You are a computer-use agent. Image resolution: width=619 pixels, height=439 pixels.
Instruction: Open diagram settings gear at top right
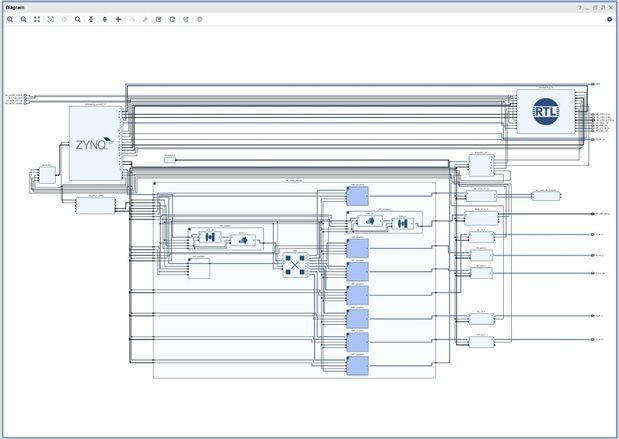point(609,19)
